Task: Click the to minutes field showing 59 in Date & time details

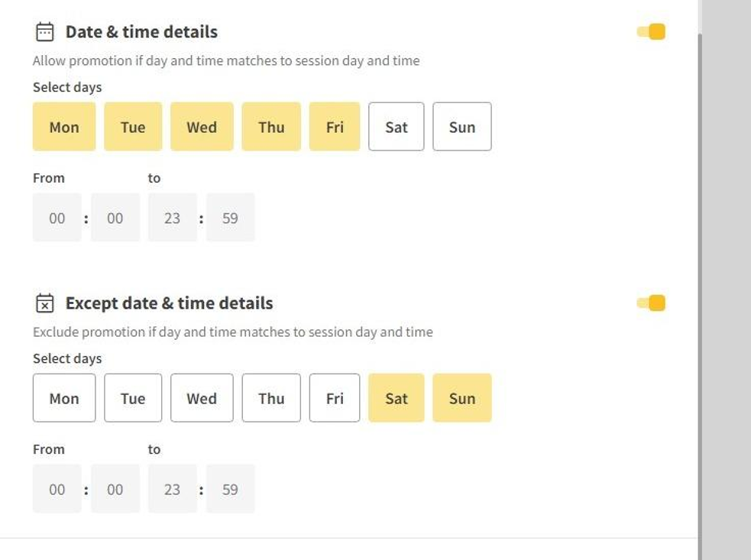Action: pos(230,218)
